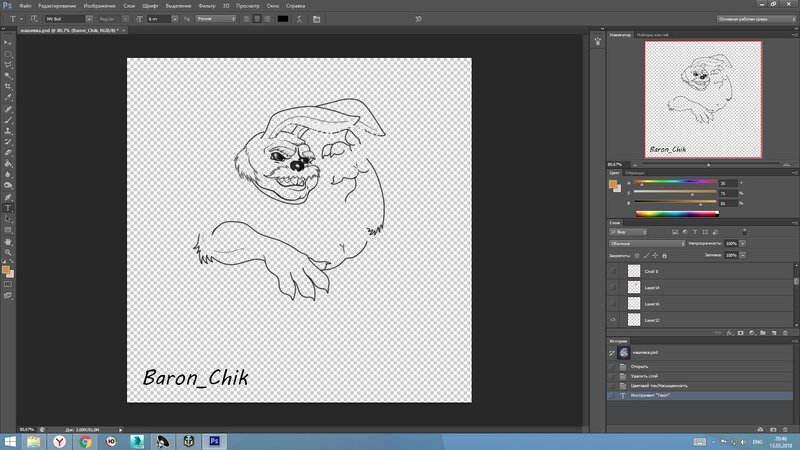Click the Delete layer trash icon

point(786,332)
